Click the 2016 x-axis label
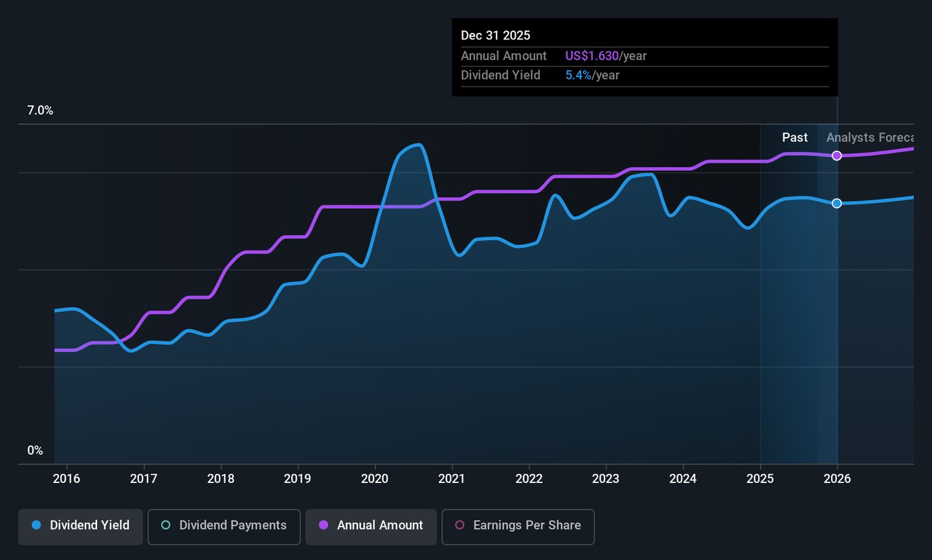The width and height of the screenshot is (932, 560). [x=67, y=479]
